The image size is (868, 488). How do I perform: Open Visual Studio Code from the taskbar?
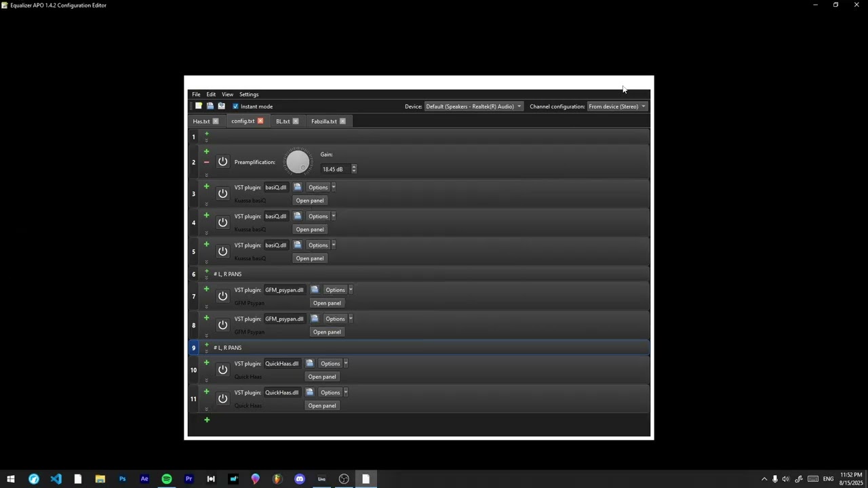(x=56, y=479)
